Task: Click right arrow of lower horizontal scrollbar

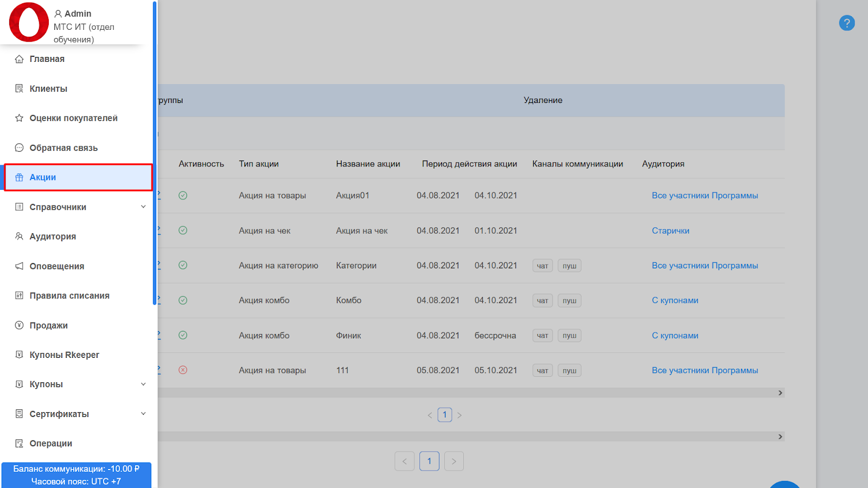Action: coord(780,436)
